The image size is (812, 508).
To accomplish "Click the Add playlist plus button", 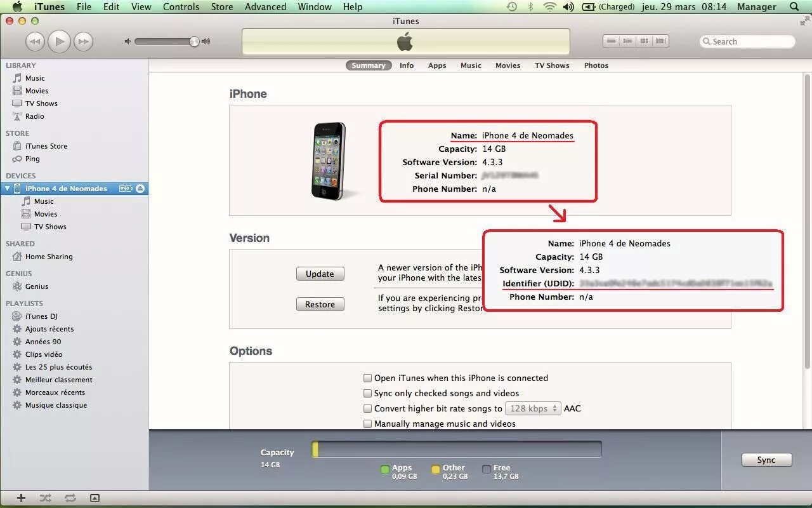I will pyautogui.click(x=21, y=498).
